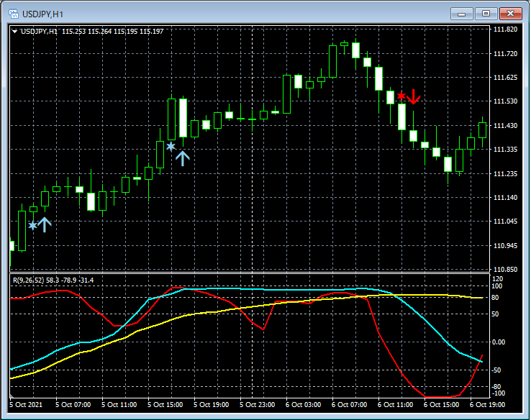Screen dimensions: 531x420
Task: Minimize the USDJPY,H1 chart window
Action: (x=462, y=13)
